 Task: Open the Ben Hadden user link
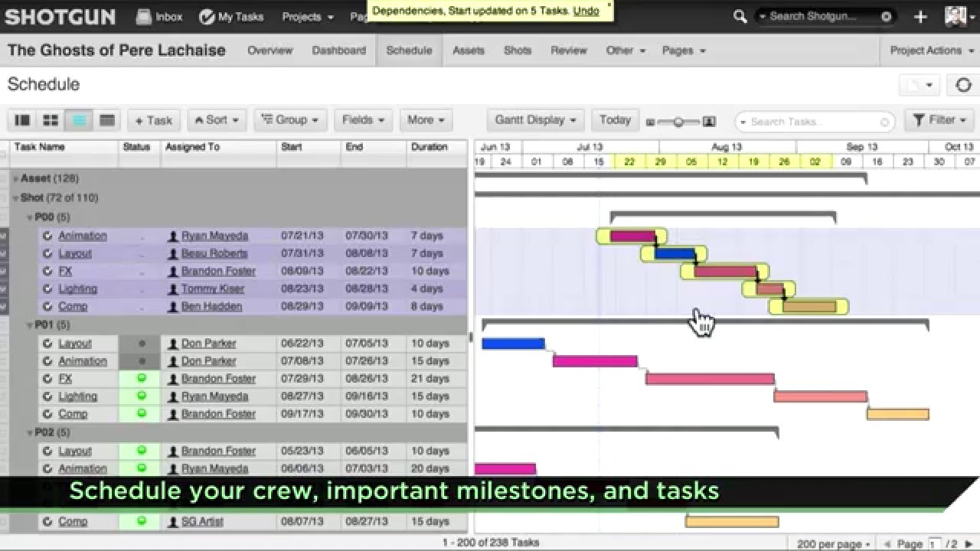(211, 307)
